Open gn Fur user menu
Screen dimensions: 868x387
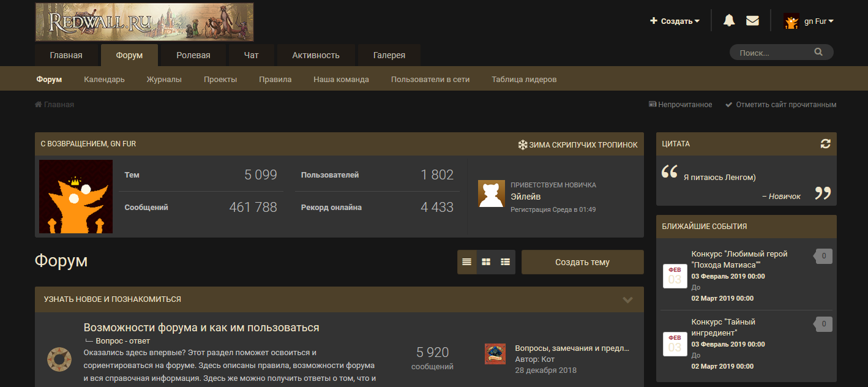(818, 21)
